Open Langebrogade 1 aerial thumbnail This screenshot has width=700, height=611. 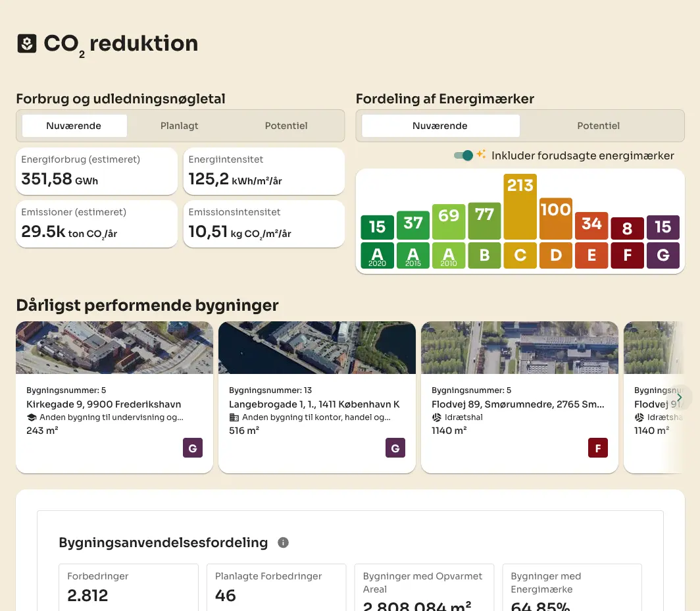click(x=317, y=348)
